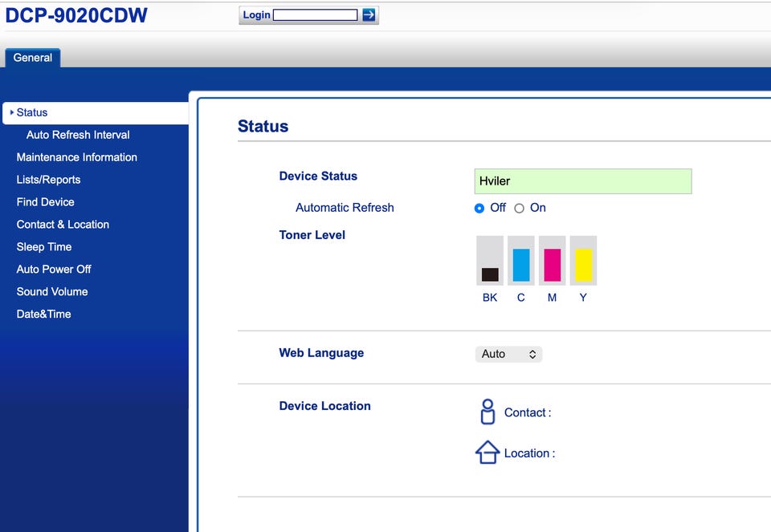This screenshot has width=771, height=532.
Task: Click the Web Language label
Action: pos(321,353)
